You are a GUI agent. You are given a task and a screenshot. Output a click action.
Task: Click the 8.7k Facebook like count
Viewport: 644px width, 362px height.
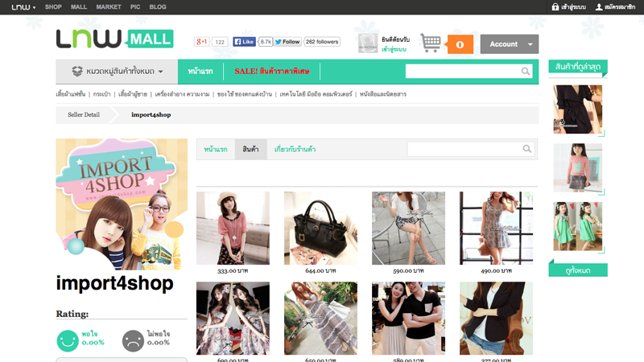(266, 42)
